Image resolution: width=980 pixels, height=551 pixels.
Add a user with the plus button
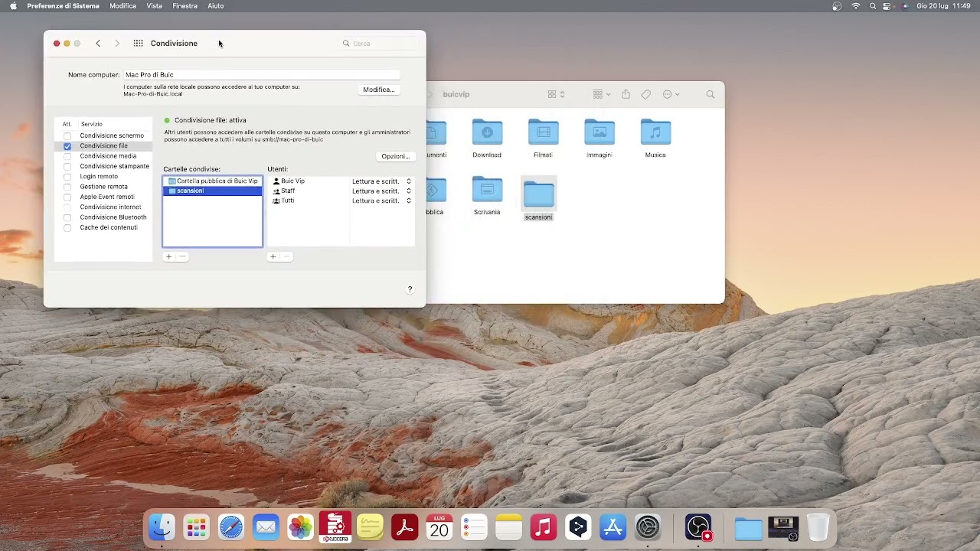coord(273,257)
